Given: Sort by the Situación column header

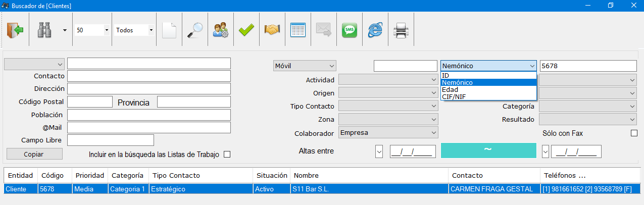Looking at the screenshot, I should click(x=272, y=175).
